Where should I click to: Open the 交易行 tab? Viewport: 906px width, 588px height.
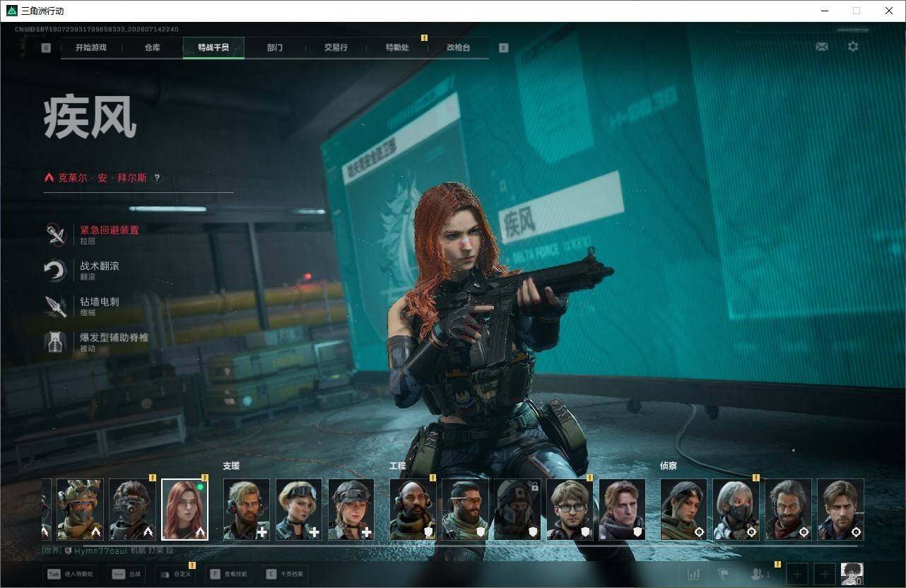[x=336, y=47]
